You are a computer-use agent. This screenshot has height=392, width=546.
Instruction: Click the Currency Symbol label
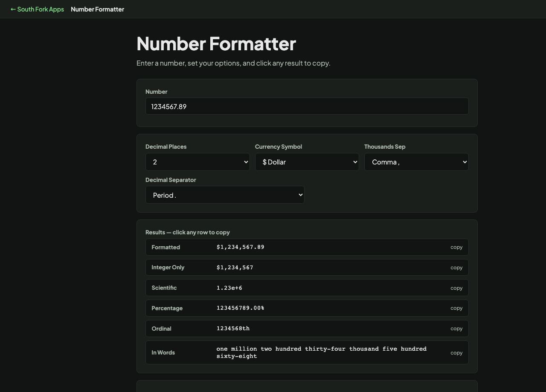coord(279,147)
